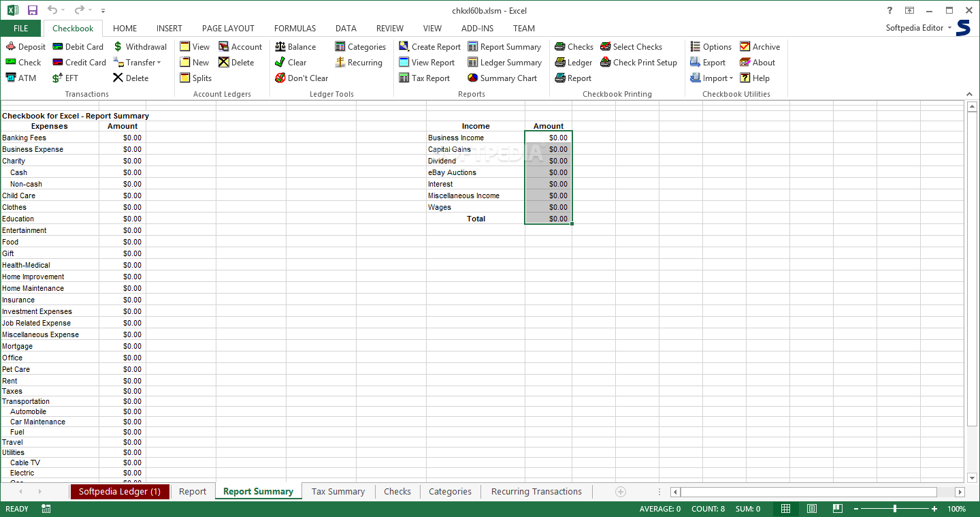Add a new sheet
The image size is (980, 517).
click(621, 491)
